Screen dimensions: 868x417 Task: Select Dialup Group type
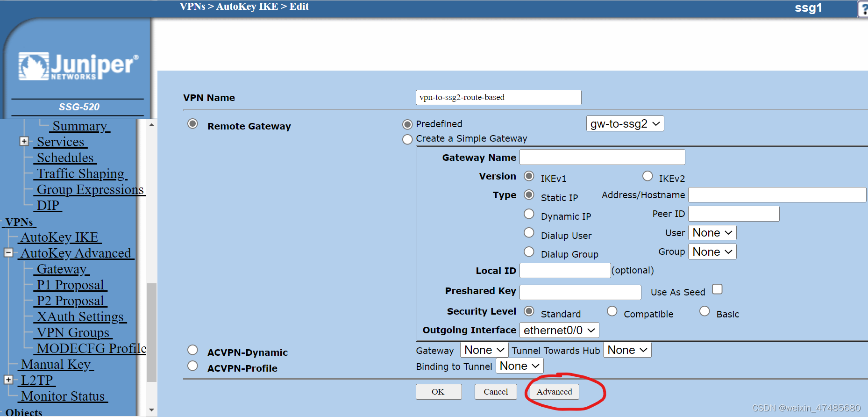point(529,252)
